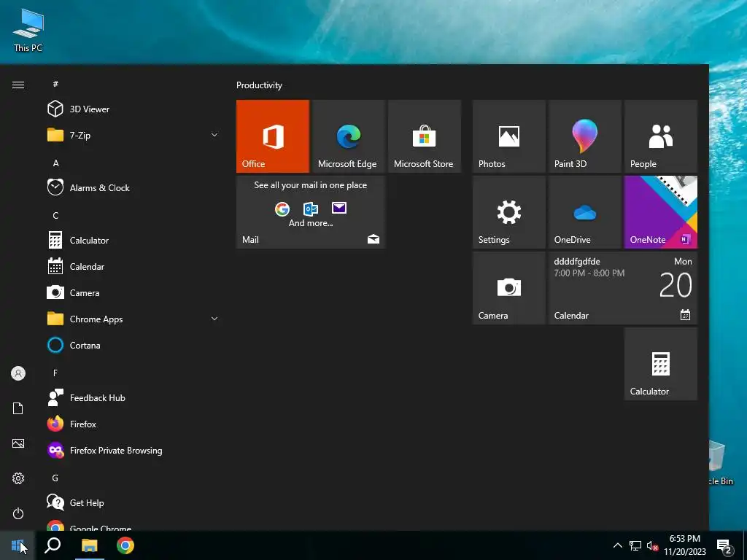The image size is (747, 560).
Task: Click the Power button
Action: tap(18, 513)
